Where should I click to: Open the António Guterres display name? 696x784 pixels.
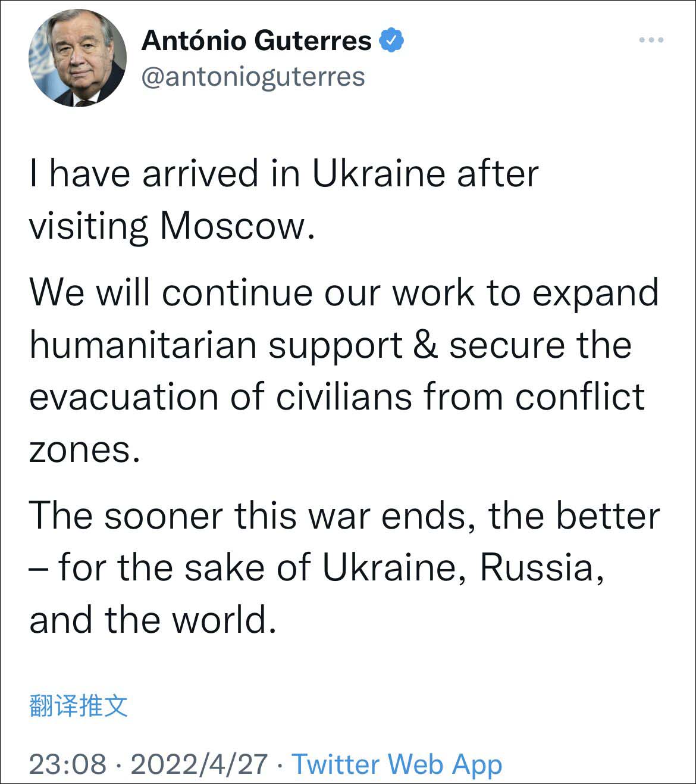pos(256,40)
